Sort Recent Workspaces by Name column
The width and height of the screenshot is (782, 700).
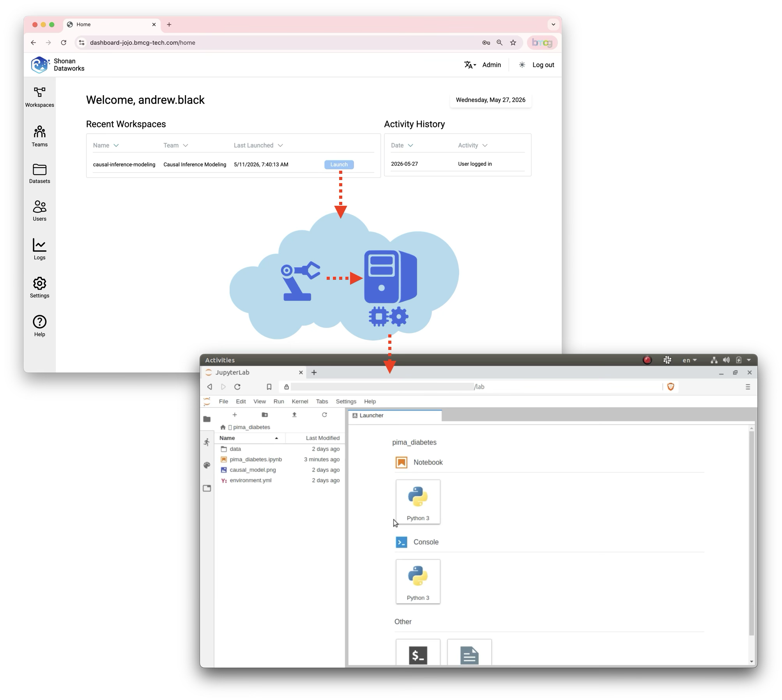tap(106, 145)
